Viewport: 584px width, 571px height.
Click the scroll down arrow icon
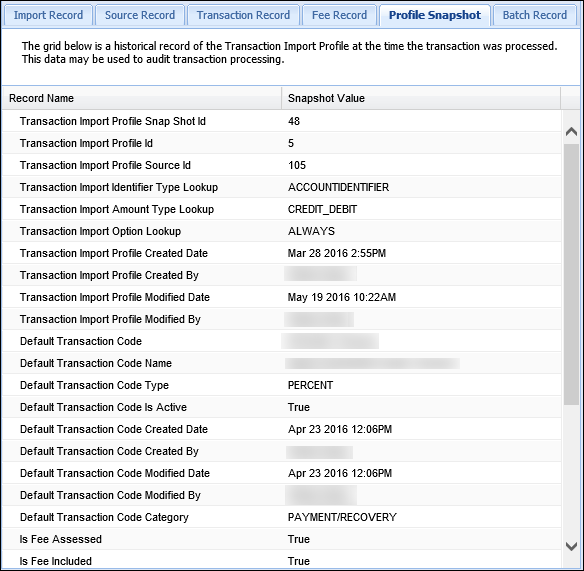(571, 547)
